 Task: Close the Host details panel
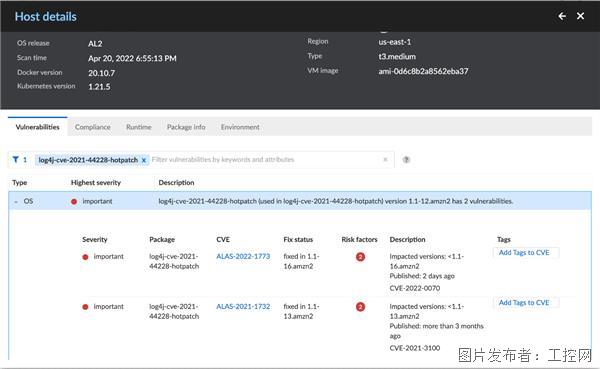click(x=580, y=16)
